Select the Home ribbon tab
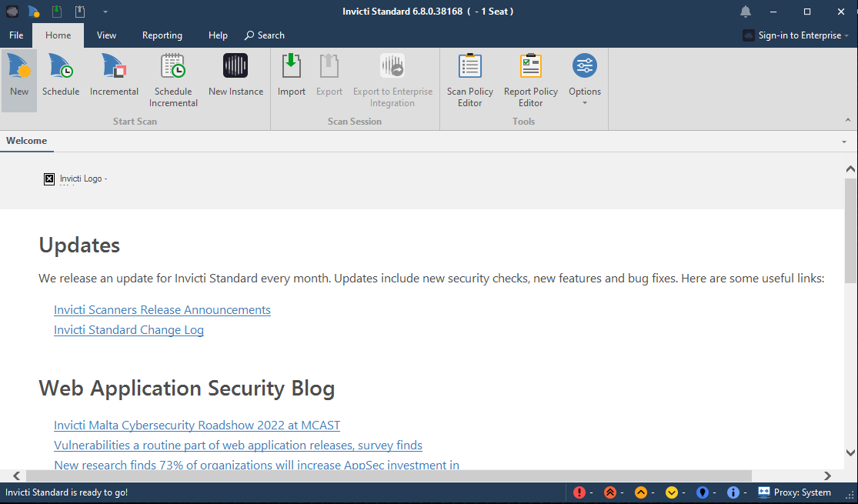858x504 pixels. coord(58,35)
